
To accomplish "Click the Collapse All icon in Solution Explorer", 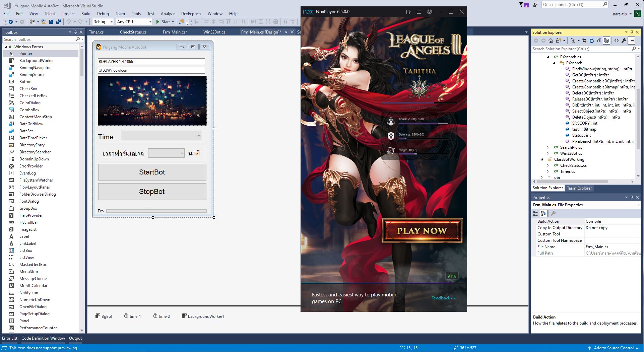I will 599,41.
